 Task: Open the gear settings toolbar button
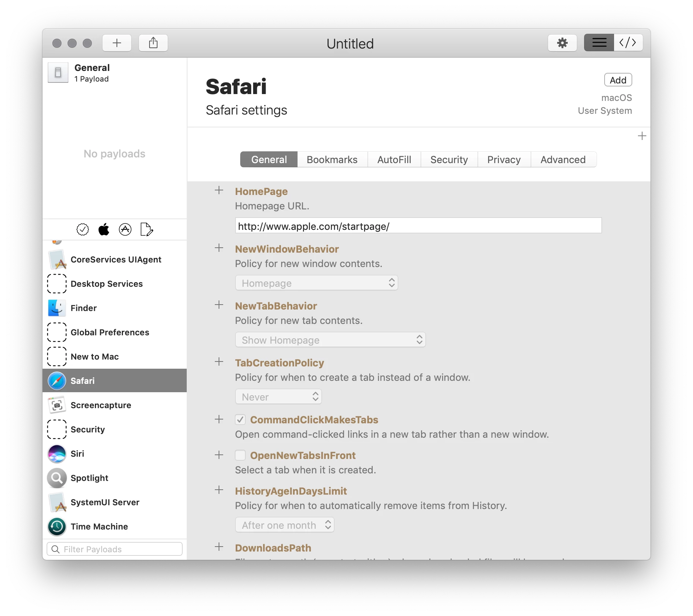pyautogui.click(x=562, y=43)
